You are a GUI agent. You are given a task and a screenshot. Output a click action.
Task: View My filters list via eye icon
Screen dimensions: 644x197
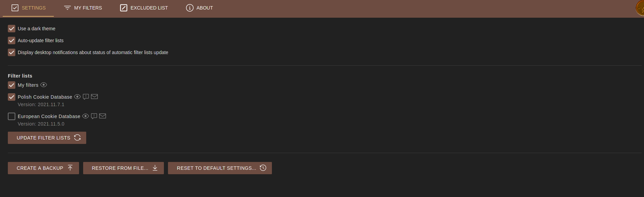pyautogui.click(x=44, y=85)
